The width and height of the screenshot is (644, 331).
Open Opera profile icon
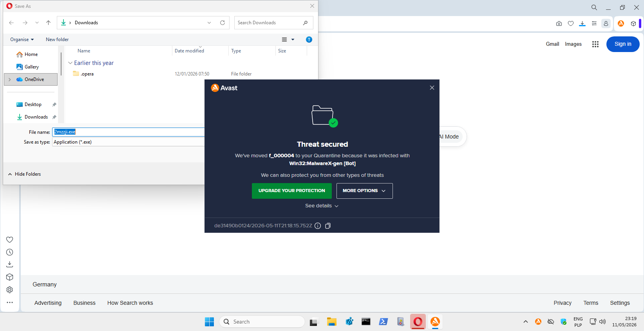[606, 23]
